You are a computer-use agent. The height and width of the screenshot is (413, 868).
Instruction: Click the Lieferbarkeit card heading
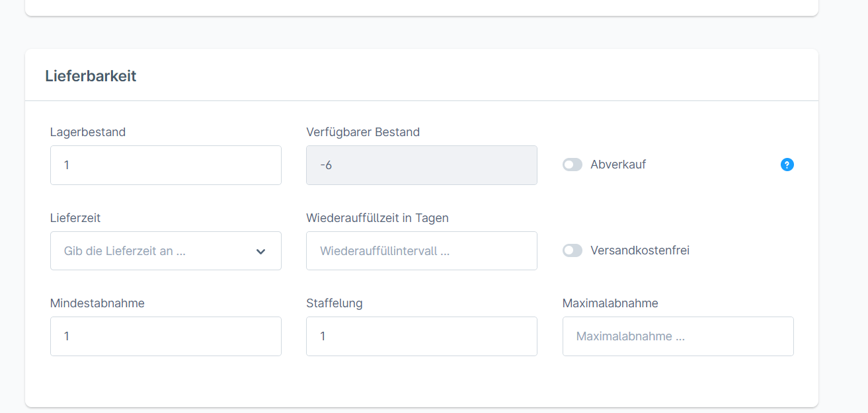[91, 76]
